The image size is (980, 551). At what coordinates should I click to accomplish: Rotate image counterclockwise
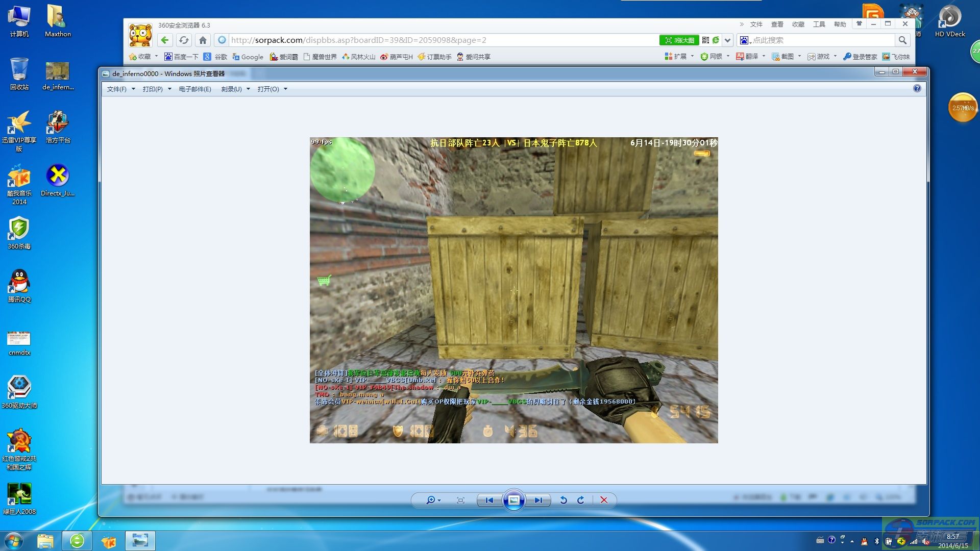tap(563, 500)
